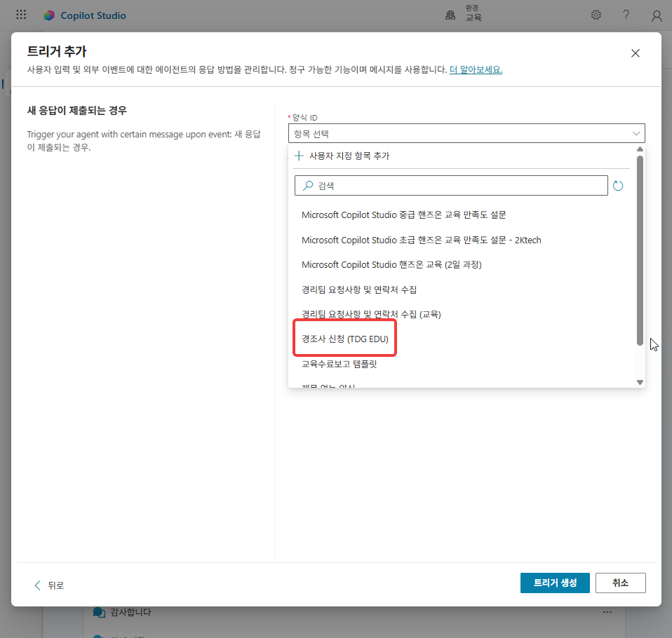This screenshot has height=638, width=672.
Task: Select Microsoft Copilot Studio 핸즈온 교육 (2일 과정)
Action: [391, 265]
